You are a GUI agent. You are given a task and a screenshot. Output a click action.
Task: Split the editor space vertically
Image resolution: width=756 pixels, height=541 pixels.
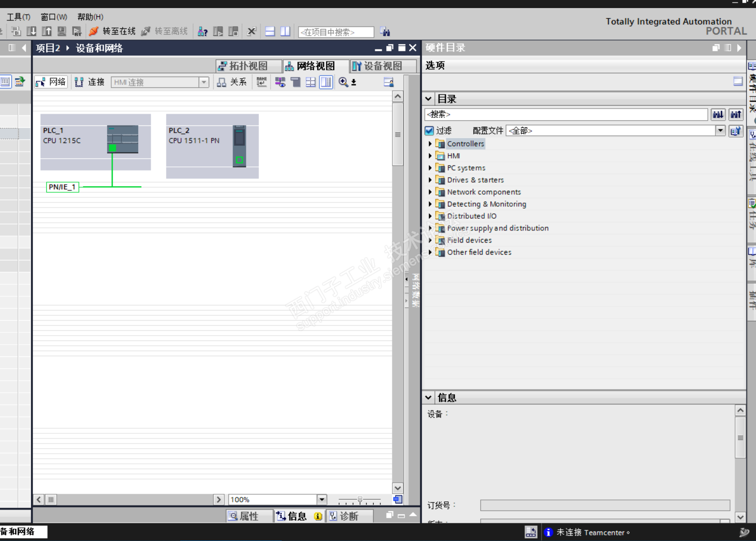coord(285,31)
